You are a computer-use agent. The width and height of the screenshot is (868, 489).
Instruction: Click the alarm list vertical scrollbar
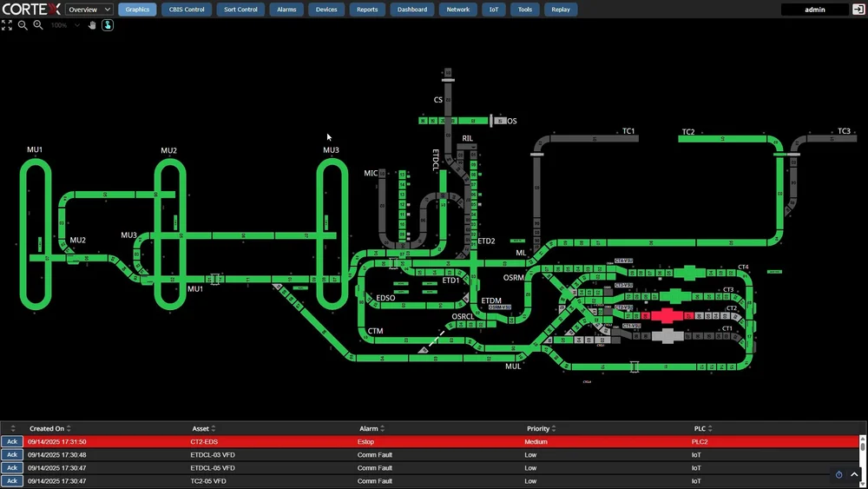862,462
